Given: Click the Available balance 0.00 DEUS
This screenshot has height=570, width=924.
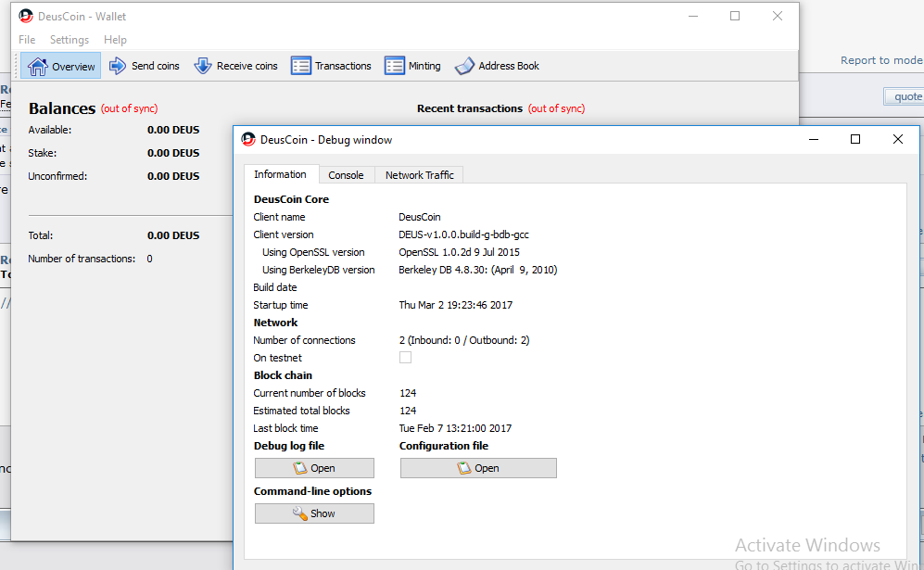Looking at the screenshot, I should coord(173,130).
